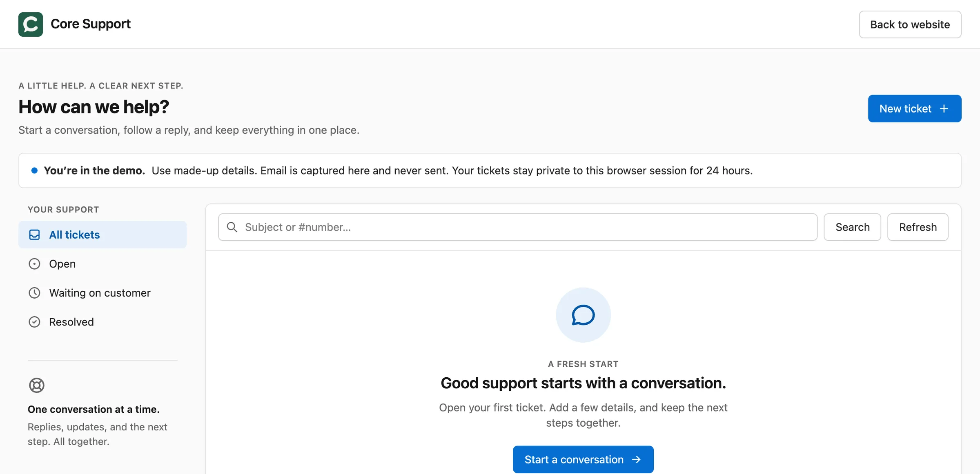
Task: Click Good support starts with a conversation heading
Action: tap(583, 383)
